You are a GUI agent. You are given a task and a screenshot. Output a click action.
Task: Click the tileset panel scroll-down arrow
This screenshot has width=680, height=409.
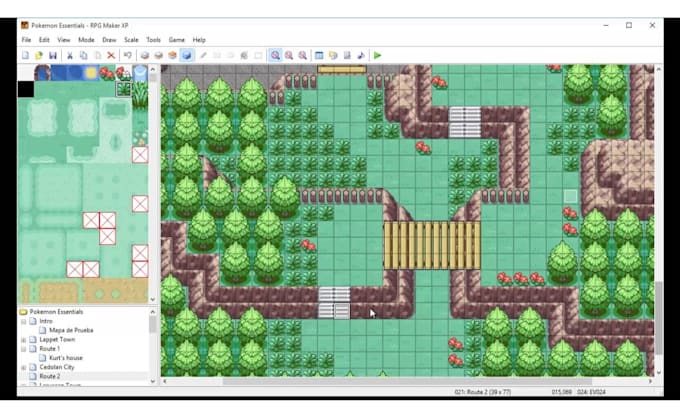click(x=153, y=299)
